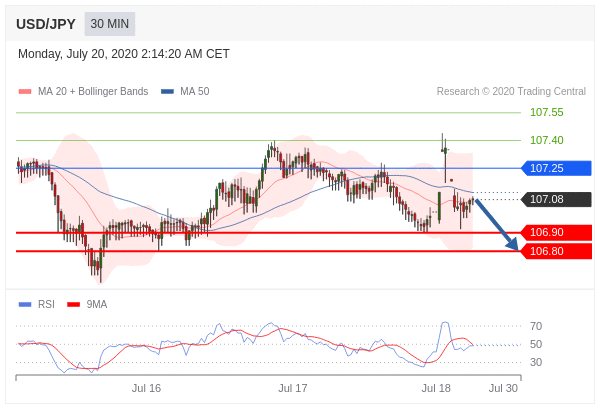Screen dimensions: 601x409
Task: Click the RSI 50 level label
Action: click(536, 344)
